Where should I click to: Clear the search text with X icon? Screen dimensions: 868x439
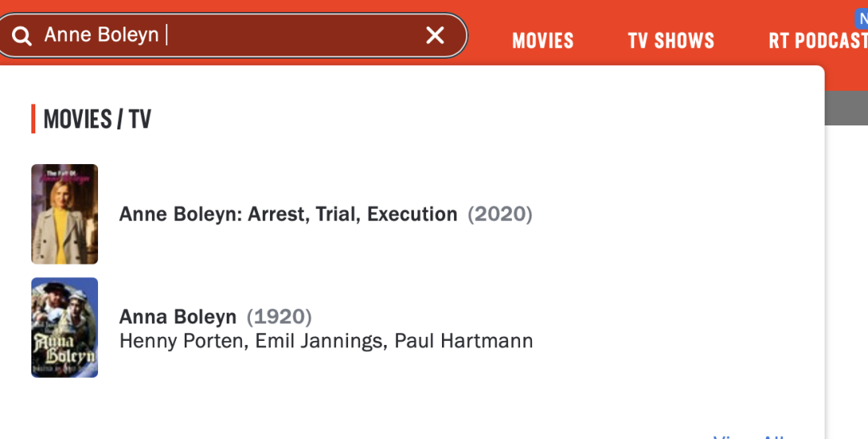point(435,35)
